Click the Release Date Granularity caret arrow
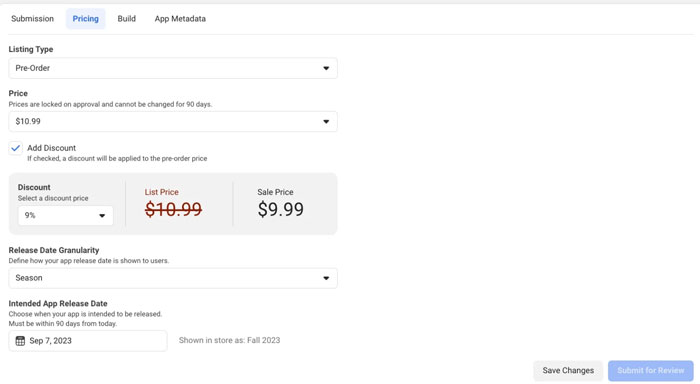Screen dimensions: 700x384 326,278
